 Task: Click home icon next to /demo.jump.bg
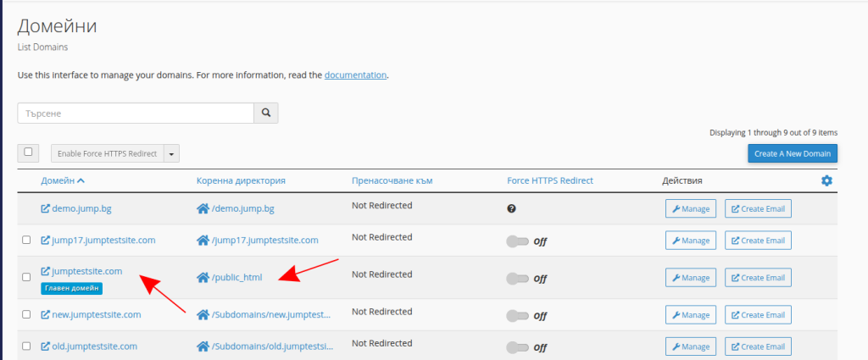point(203,208)
